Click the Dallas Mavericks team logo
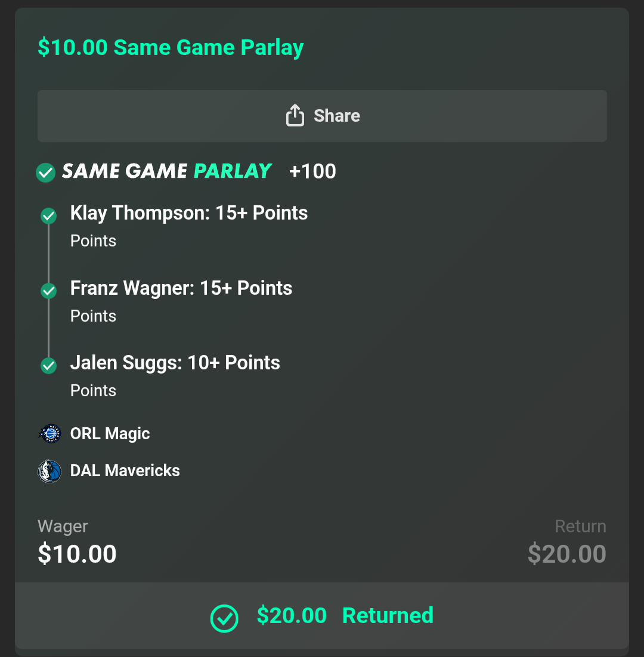 [x=49, y=471]
